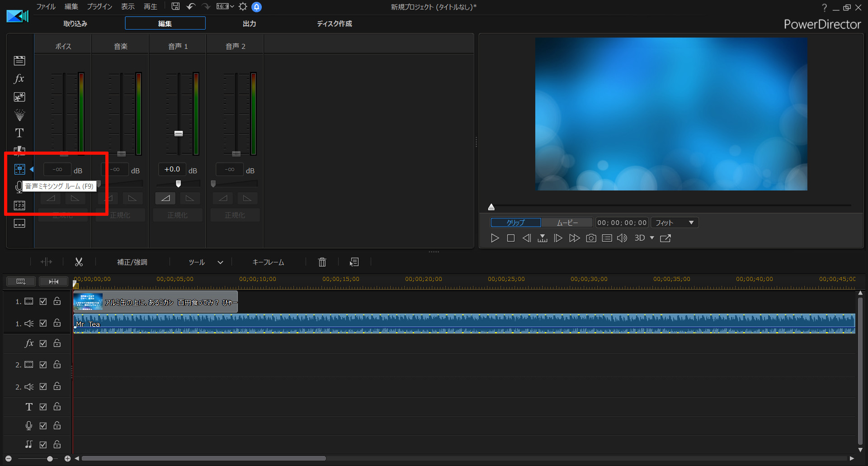Select クリップ preview mode
This screenshot has height=466, width=868.
click(516, 223)
